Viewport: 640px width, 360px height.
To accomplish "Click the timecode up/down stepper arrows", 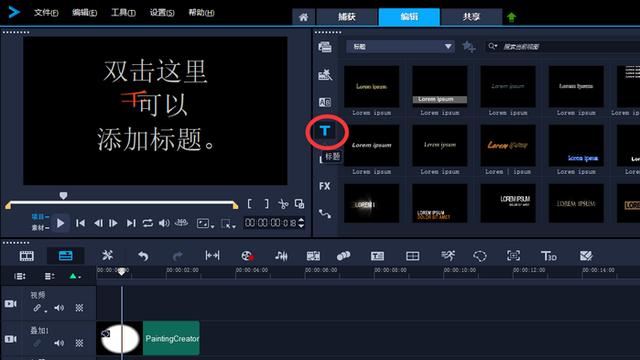I will [301, 223].
